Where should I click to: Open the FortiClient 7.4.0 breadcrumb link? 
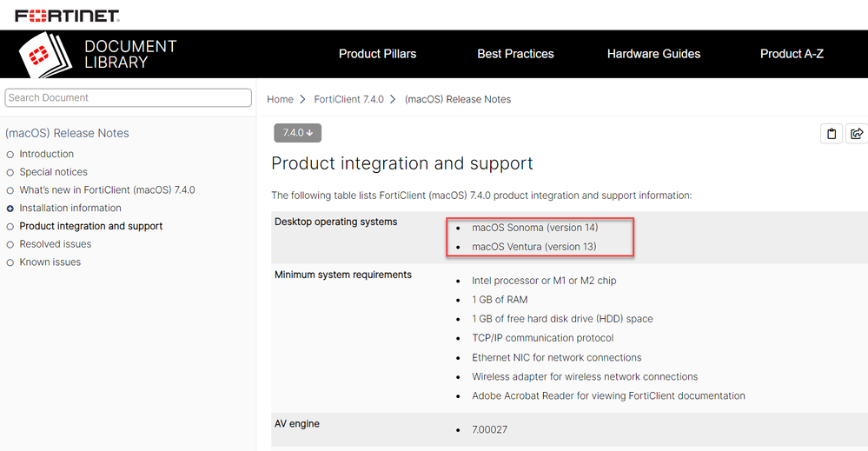[x=349, y=99]
